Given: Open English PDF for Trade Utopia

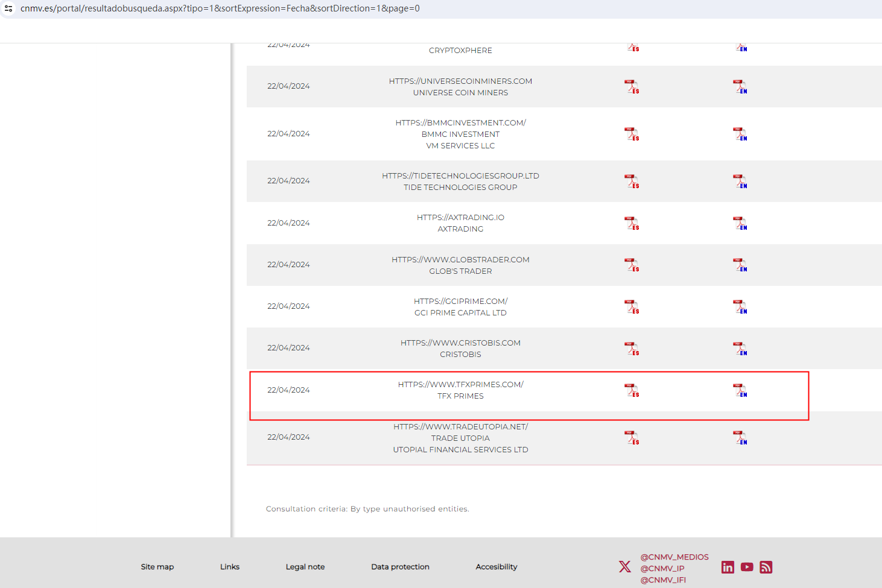Looking at the screenshot, I should click(740, 438).
